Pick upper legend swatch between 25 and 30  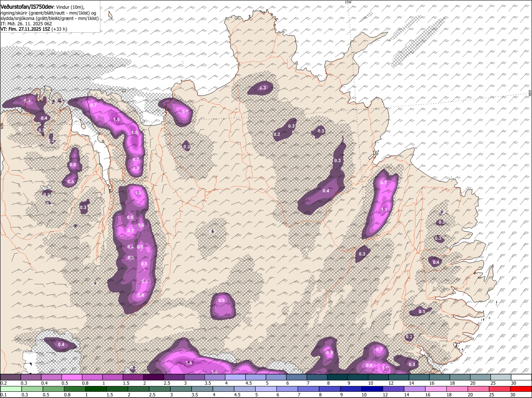501,377
